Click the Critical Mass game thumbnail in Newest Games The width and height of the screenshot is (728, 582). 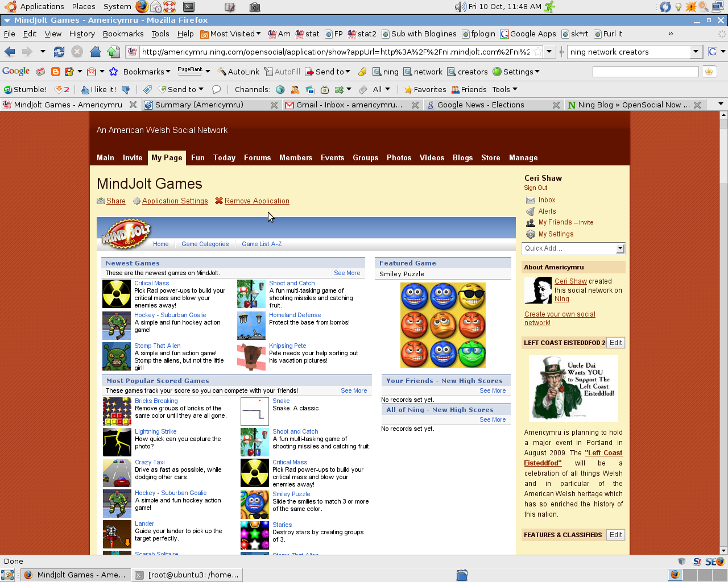click(x=117, y=294)
